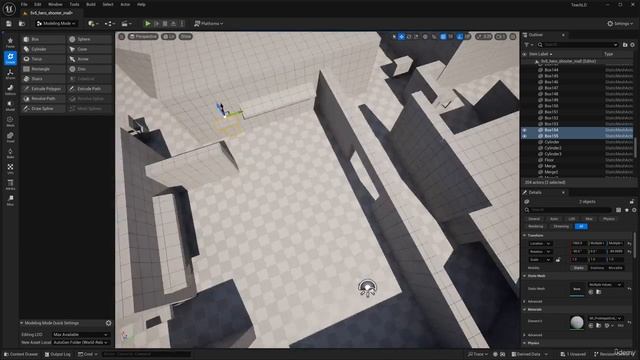The width and height of the screenshot is (640, 360).
Task: Click the Outliner search field
Action: [578, 44]
